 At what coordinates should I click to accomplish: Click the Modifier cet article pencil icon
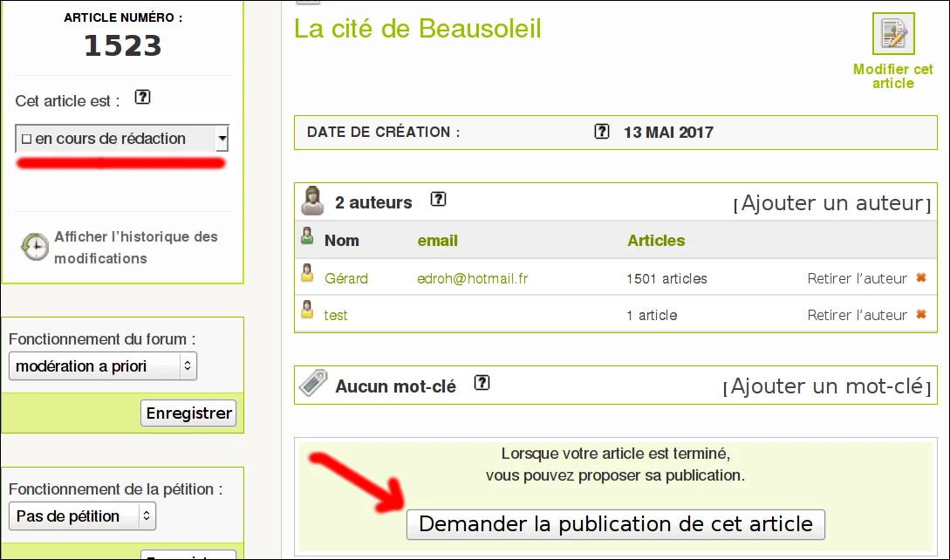click(893, 34)
